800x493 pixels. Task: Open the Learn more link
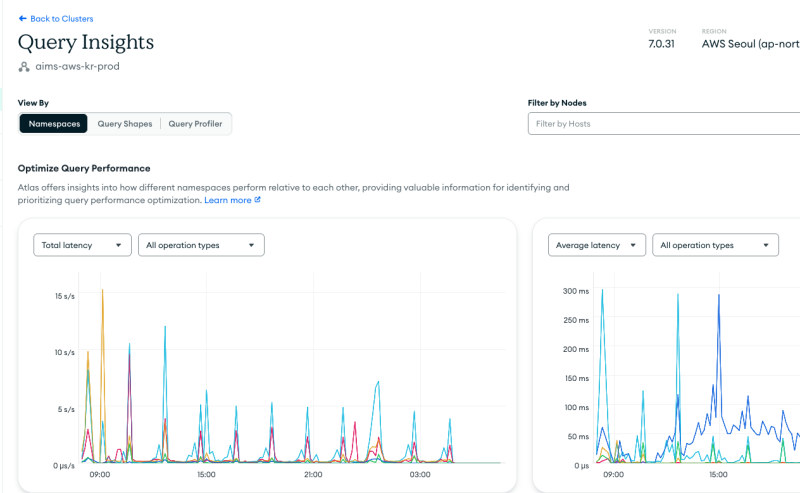pos(228,200)
